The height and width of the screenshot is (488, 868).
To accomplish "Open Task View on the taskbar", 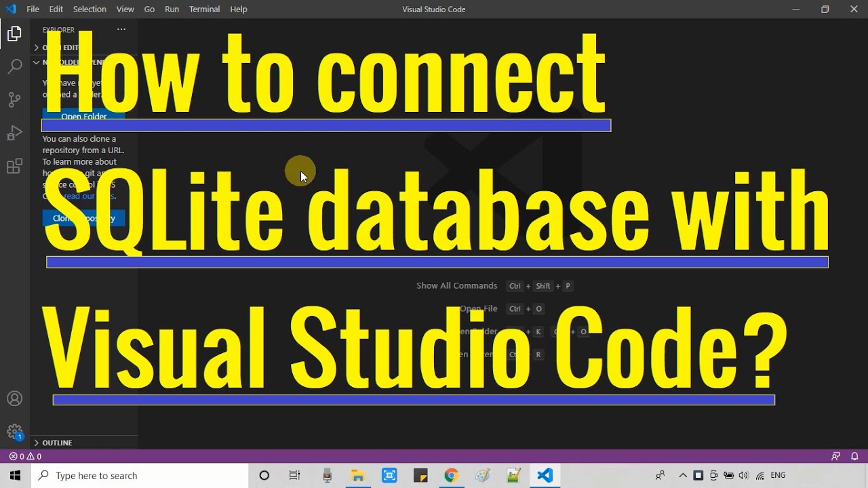I will coord(294,476).
